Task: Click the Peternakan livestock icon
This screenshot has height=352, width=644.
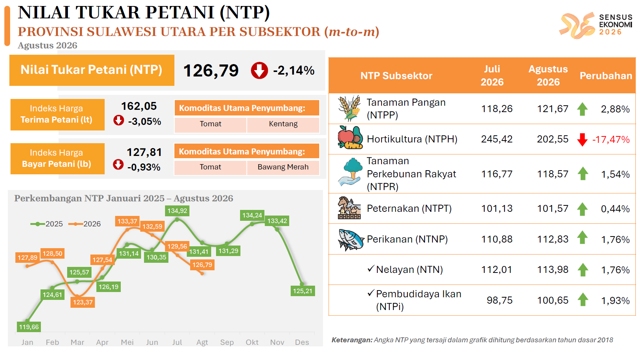Action: [349, 208]
